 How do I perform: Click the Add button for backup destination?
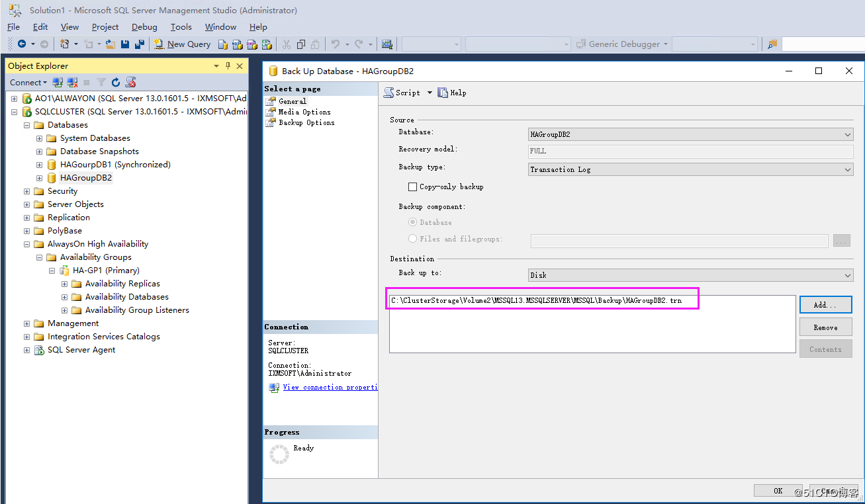tap(825, 305)
